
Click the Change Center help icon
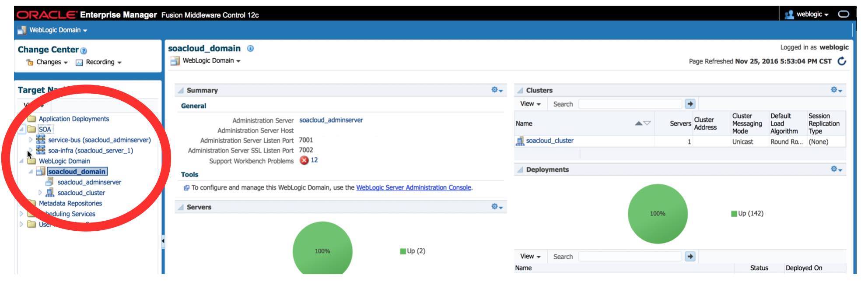84,51
